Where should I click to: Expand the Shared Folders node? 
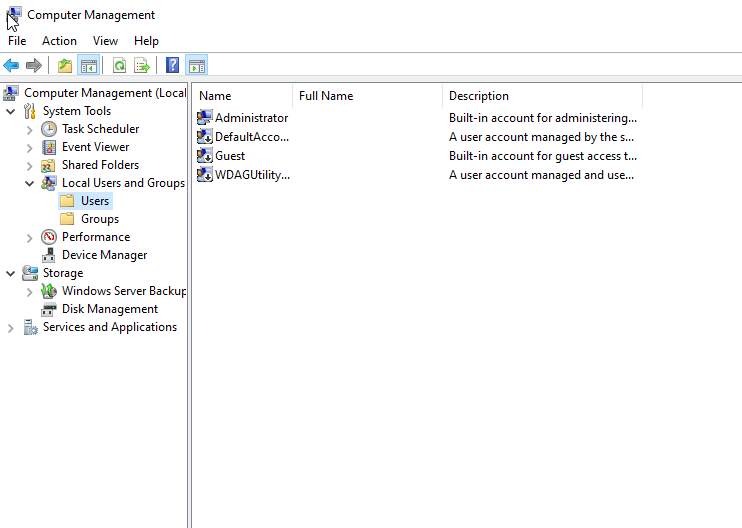click(29, 166)
